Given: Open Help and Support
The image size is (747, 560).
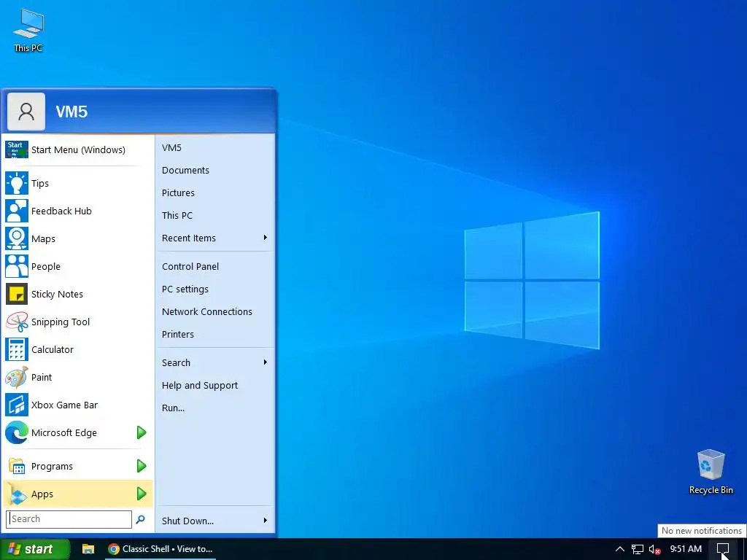Looking at the screenshot, I should coord(215,385).
